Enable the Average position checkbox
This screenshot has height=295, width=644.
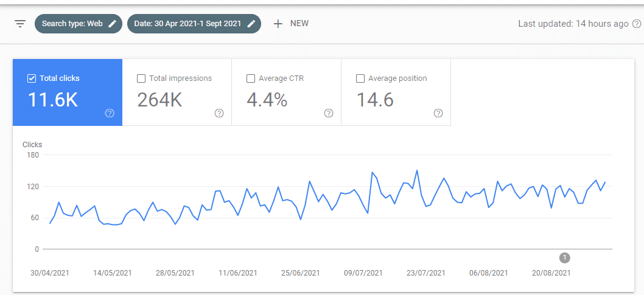pos(360,78)
